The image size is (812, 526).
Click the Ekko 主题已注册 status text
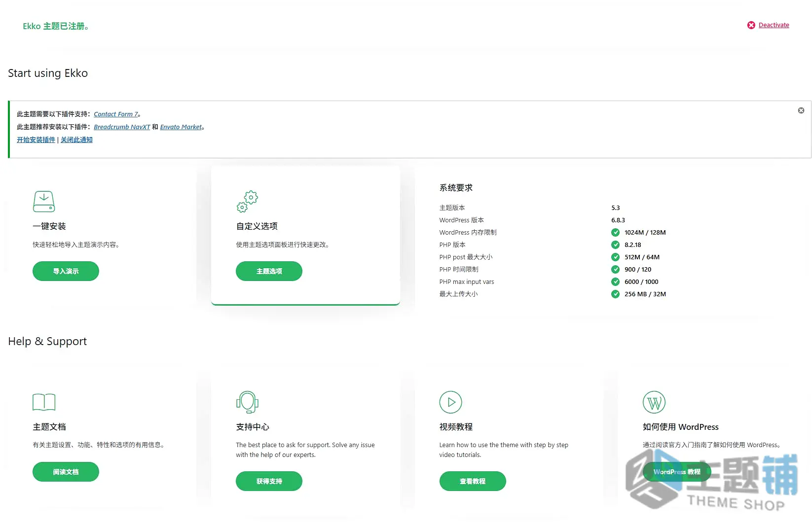pos(56,26)
